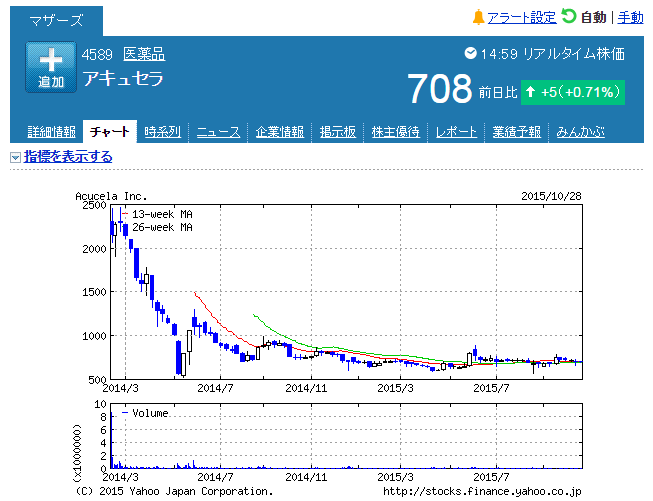Select 自動 auto refresh mode
The image size is (653, 501).
[x=593, y=17]
